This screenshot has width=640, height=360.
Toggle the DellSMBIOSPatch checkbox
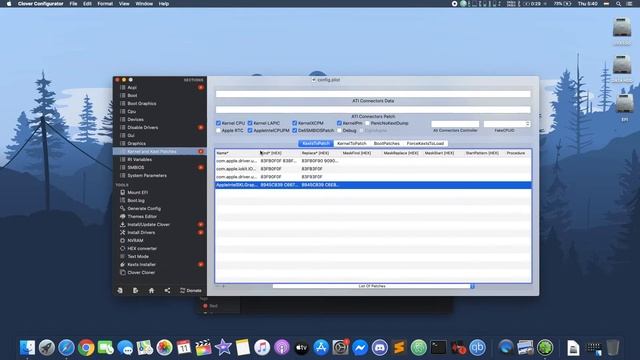pos(294,131)
